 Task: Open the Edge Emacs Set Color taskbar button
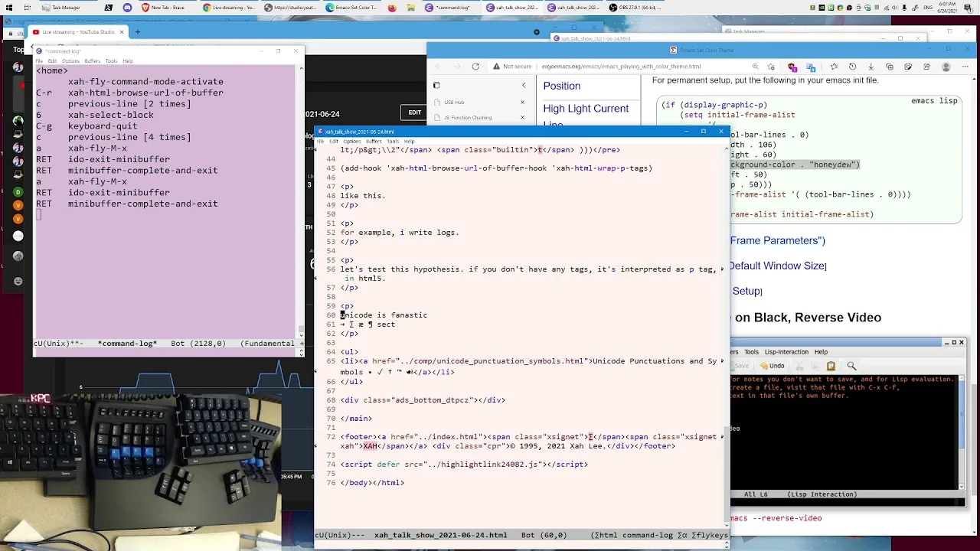point(351,8)
